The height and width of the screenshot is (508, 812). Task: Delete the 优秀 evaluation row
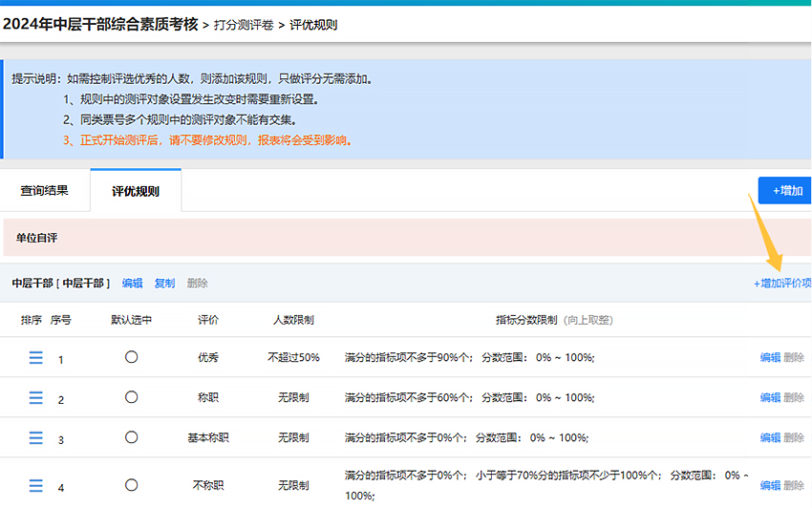(x=794, y=357)
